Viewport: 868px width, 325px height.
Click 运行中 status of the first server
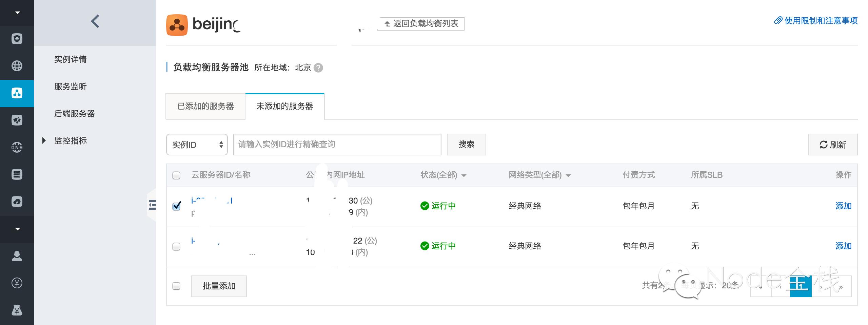(x=438, y=206)
